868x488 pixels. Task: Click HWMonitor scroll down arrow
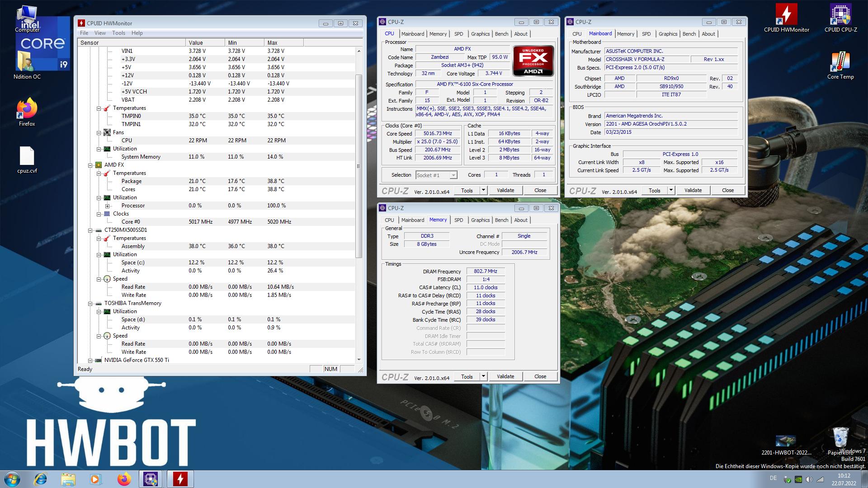click(x=359, y=360)
